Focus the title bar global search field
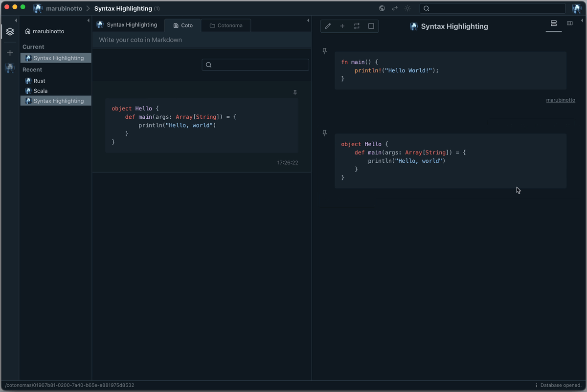 [493, 8]
